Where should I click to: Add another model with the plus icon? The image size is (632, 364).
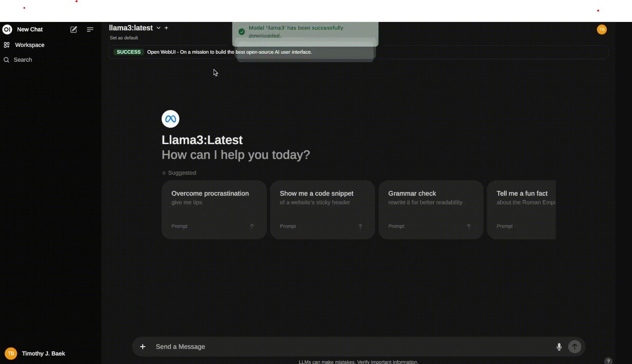point(166,28)
